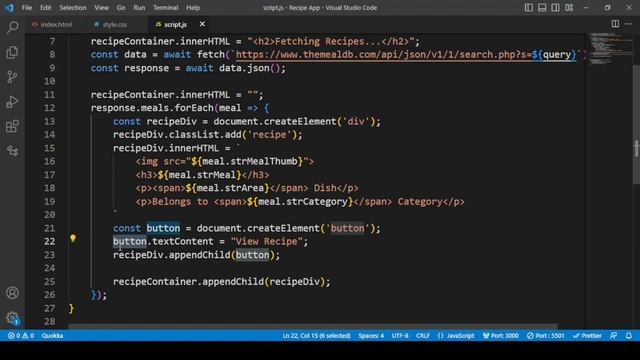Change end of line sequence CRLF
This screenshot has height=360, width=640.
[x=422, y=336]
